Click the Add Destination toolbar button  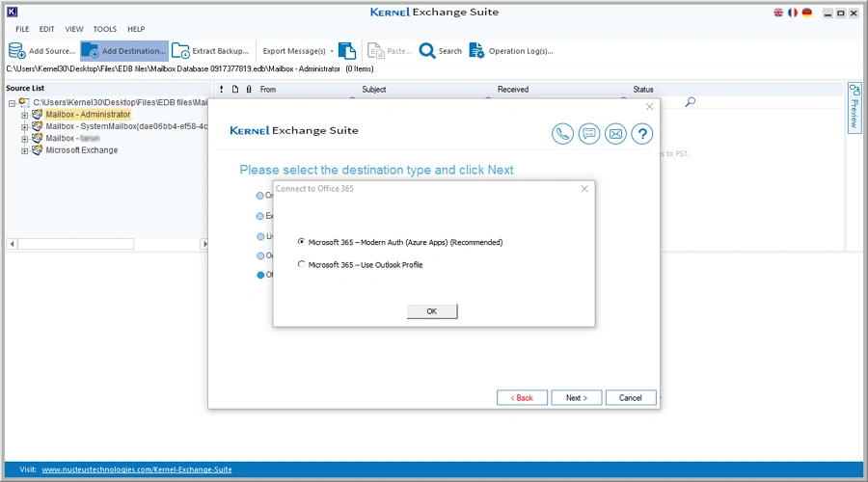pyautogui.click(x=124, y=51)
